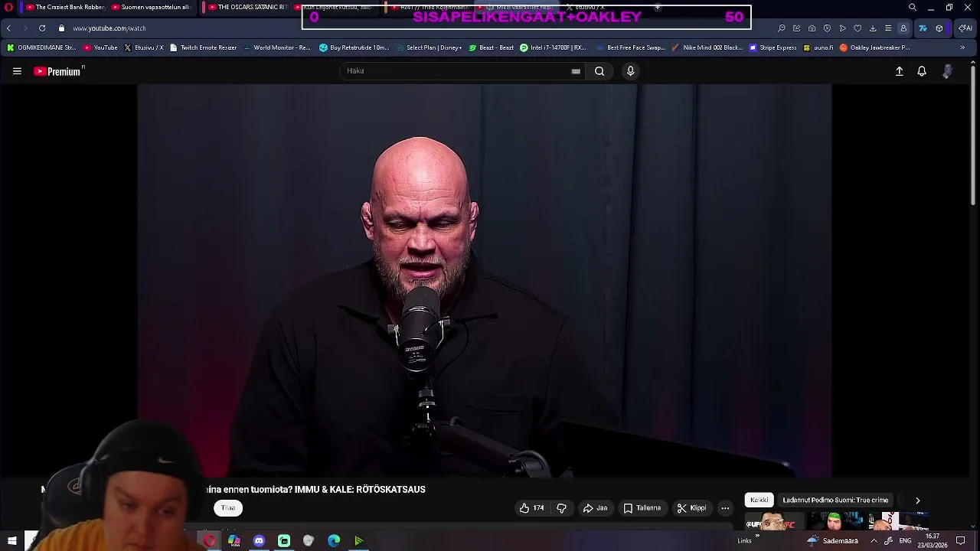Open the YouTube bookmark in the bookmarks bar

pos(100,47)
